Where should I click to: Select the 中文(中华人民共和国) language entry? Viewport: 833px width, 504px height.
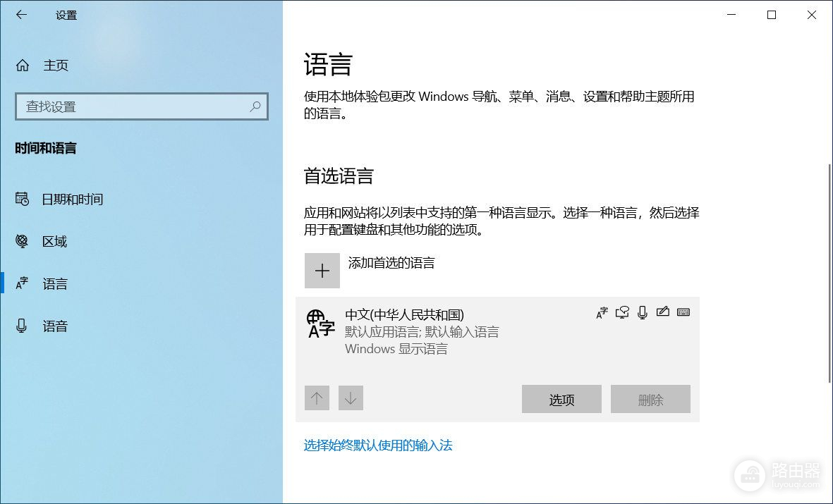click(497, 359)
